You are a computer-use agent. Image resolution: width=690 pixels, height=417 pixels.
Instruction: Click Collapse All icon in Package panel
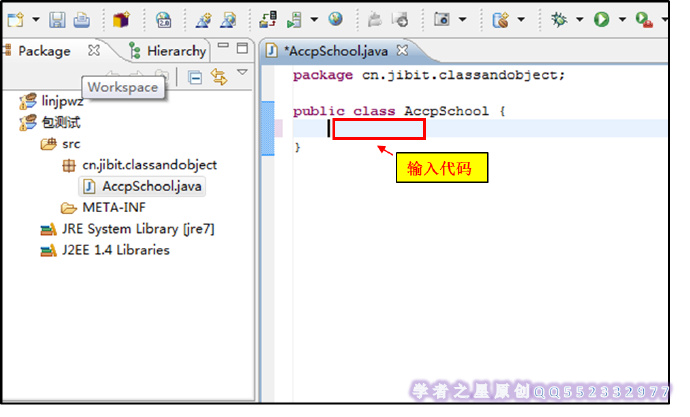pyautogui.click(x=195, y=77)
